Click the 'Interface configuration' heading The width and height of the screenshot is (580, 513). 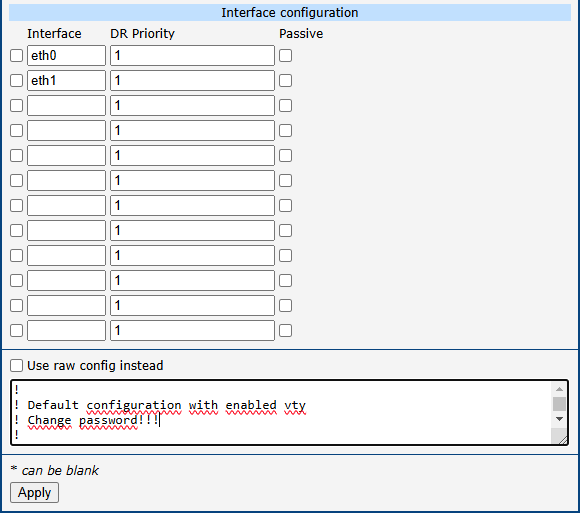click(290, 13)
